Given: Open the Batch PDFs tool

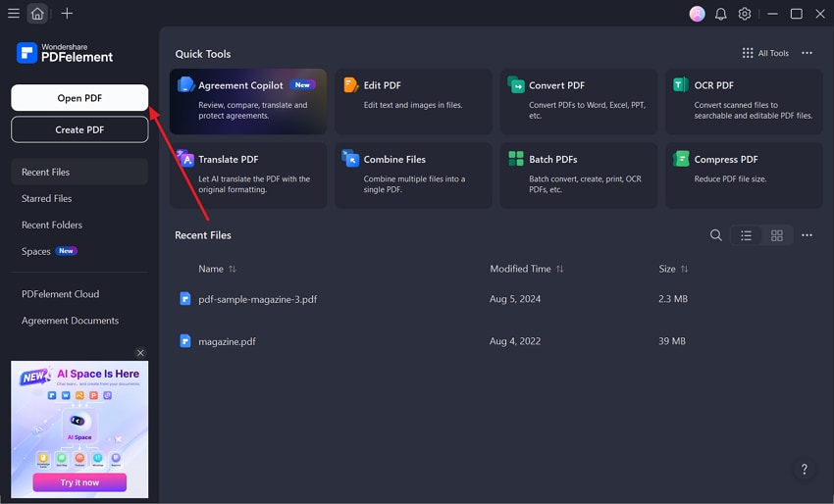Looking at the screenshot, I should [579, 175].
